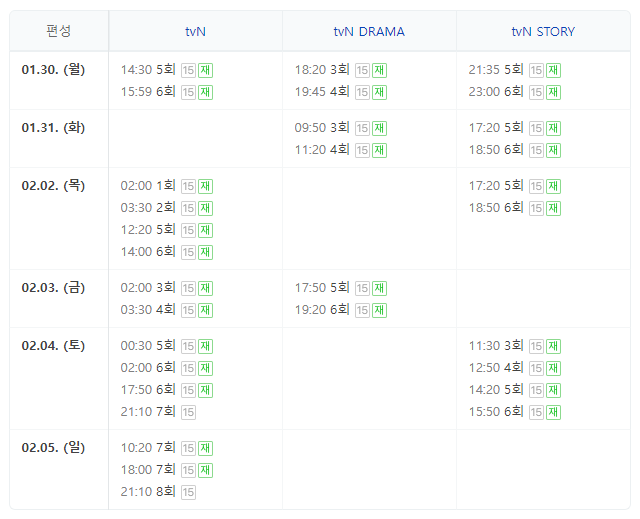Click the 19:20 6회 tvN DRAMA entry
640x519 pixels.
[x=322, y=310]
